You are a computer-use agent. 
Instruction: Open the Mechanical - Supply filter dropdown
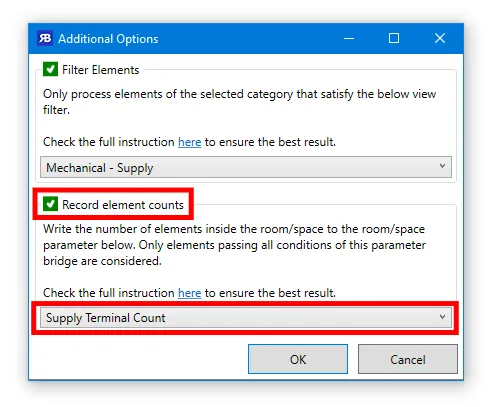point(246,167)
